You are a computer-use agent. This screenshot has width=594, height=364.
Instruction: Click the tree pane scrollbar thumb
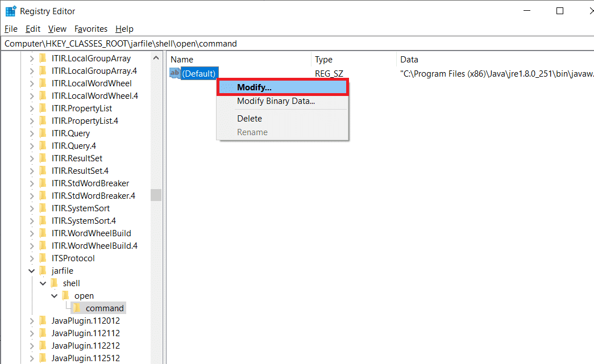coord(156,195)
